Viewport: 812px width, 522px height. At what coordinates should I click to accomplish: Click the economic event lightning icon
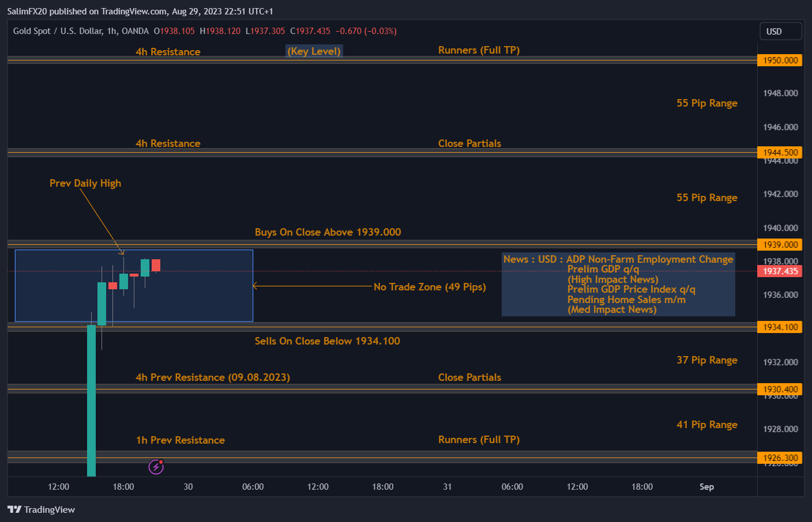point(156,466)
